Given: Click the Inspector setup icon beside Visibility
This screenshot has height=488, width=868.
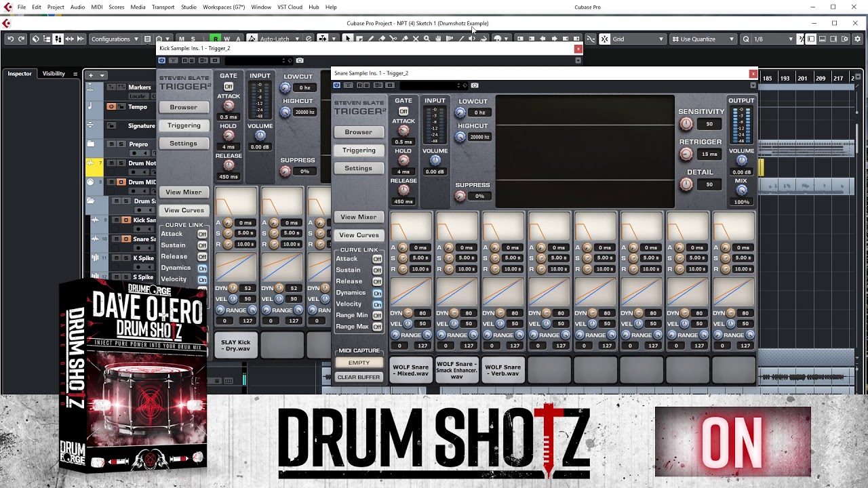Looking at the screenshot, I should pyautogui.click(x=75, y=73).
